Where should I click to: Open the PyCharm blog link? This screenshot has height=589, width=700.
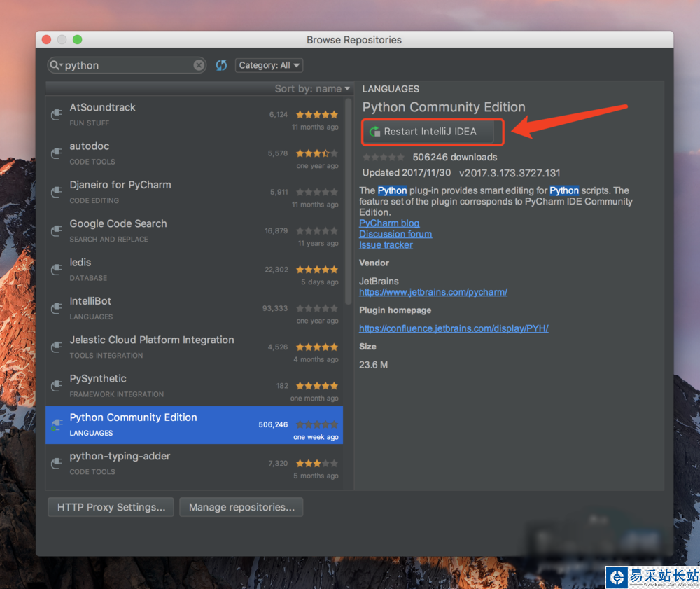tap(389, 223)
